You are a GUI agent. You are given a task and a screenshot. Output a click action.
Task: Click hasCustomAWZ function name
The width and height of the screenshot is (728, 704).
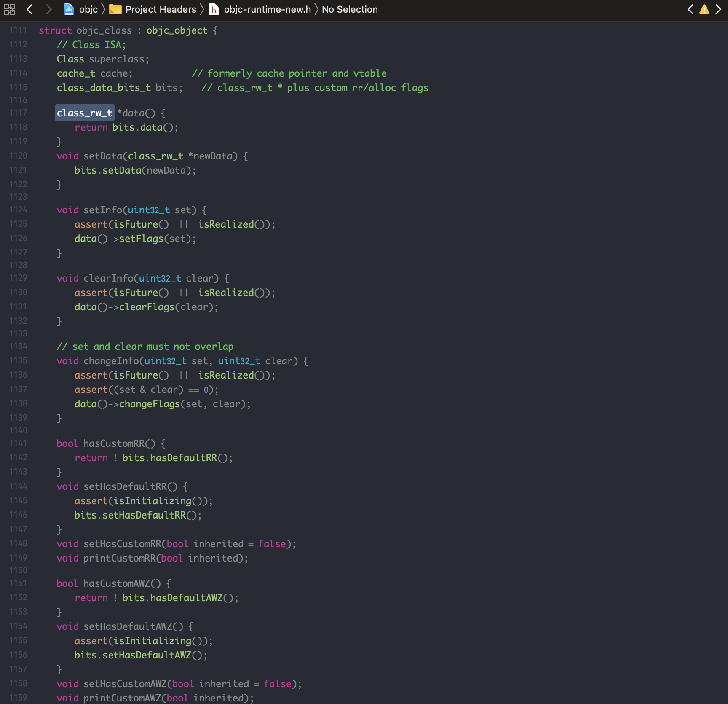[117, 583]
